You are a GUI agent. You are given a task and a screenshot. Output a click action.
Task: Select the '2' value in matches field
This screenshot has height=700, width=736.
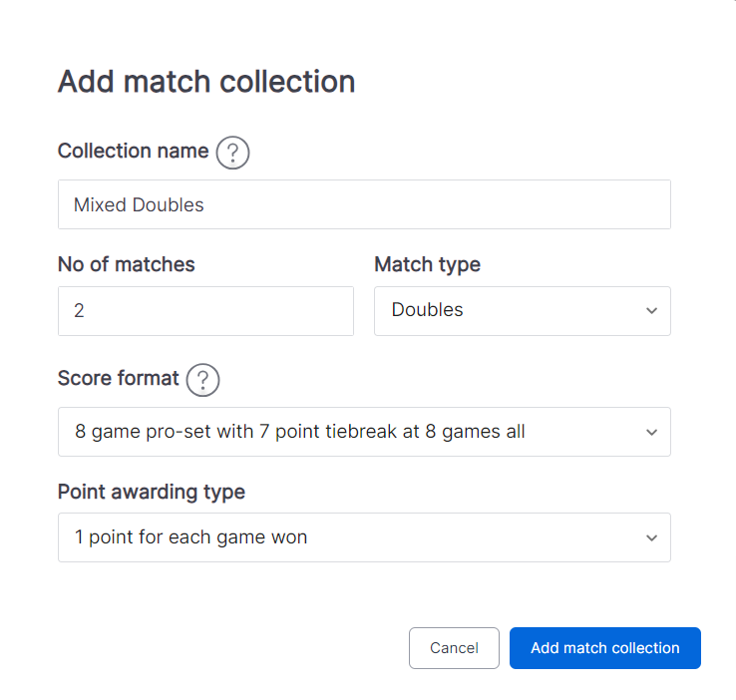tap(79, 310)
